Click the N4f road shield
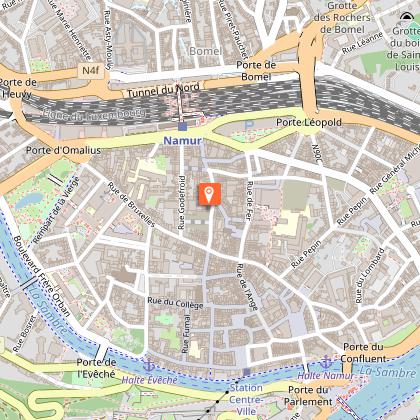 pos(91,71)
